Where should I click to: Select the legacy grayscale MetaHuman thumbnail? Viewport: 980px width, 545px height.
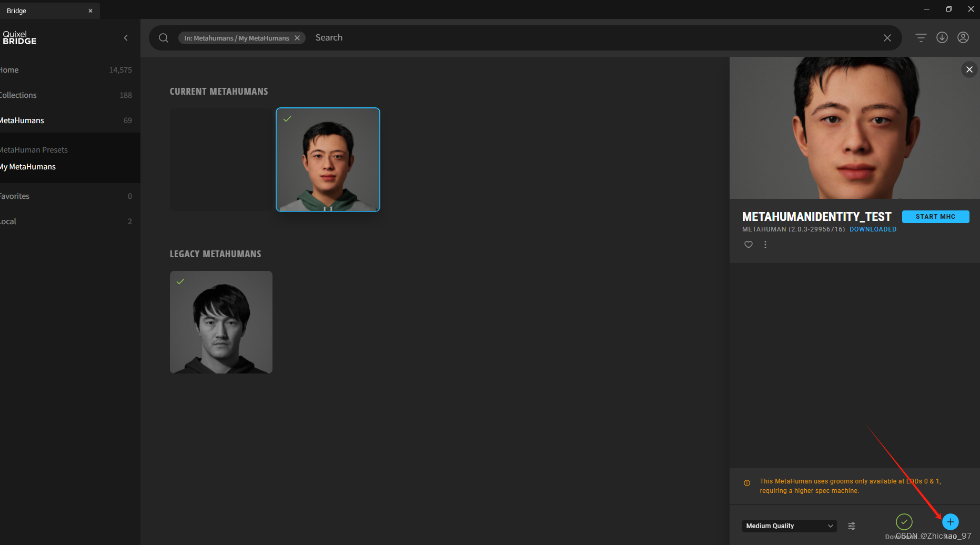coord(221,322)
